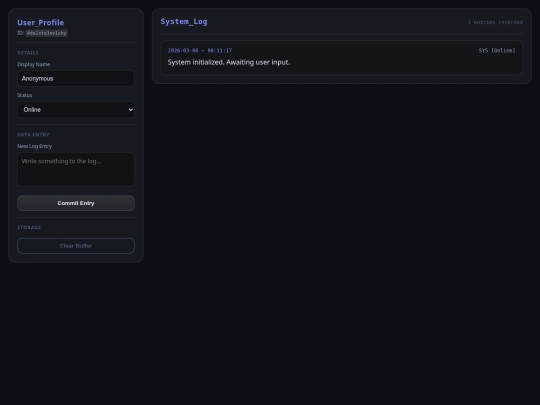Viewport: 540px width, 405px height.
Task: Click the DATA ENTRY section label
Action: point(33,135)
